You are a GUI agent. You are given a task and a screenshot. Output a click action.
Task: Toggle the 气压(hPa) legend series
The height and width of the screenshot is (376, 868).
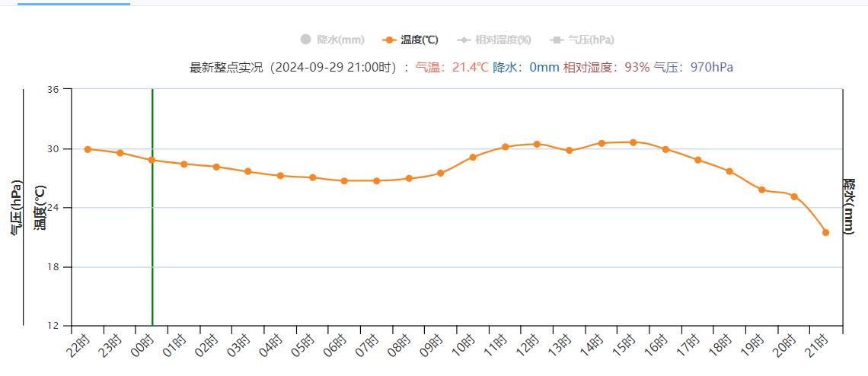click(582, 40)
